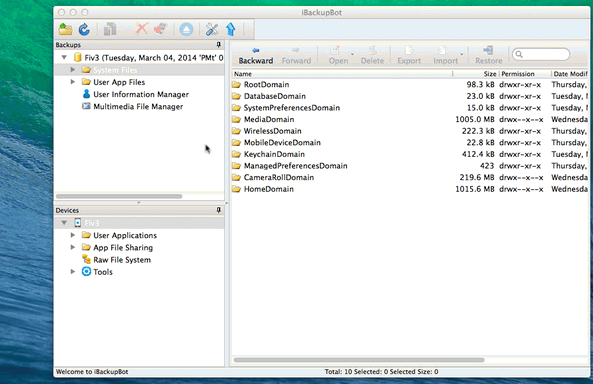Pin the Backups panel

[x=219, y=45]
